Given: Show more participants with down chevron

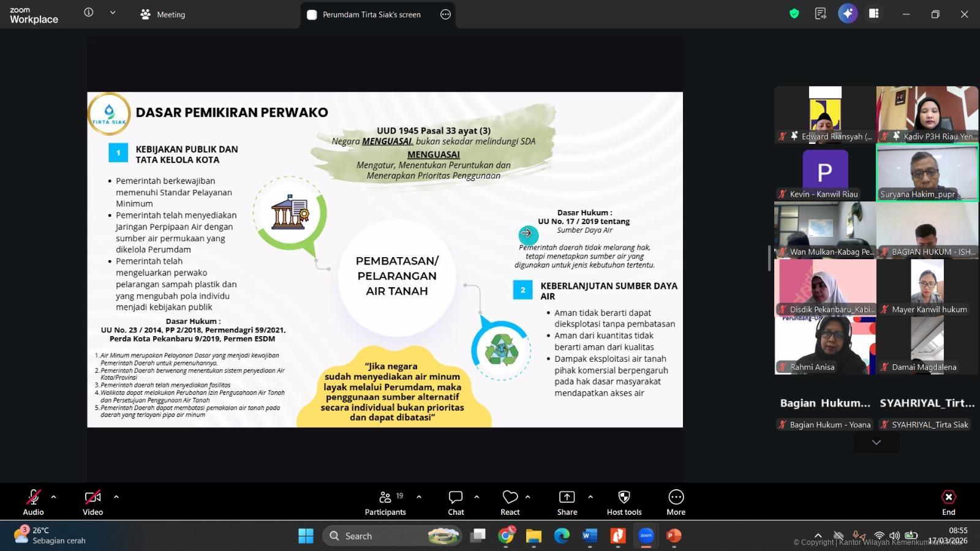Looking at the screenshot, I should pos(876,442).
